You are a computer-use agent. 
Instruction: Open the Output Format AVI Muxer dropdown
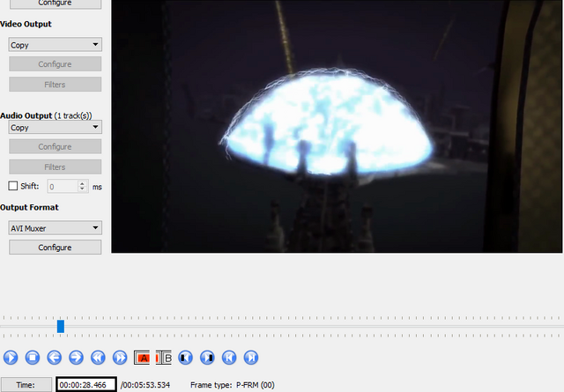tap(55, 228)
